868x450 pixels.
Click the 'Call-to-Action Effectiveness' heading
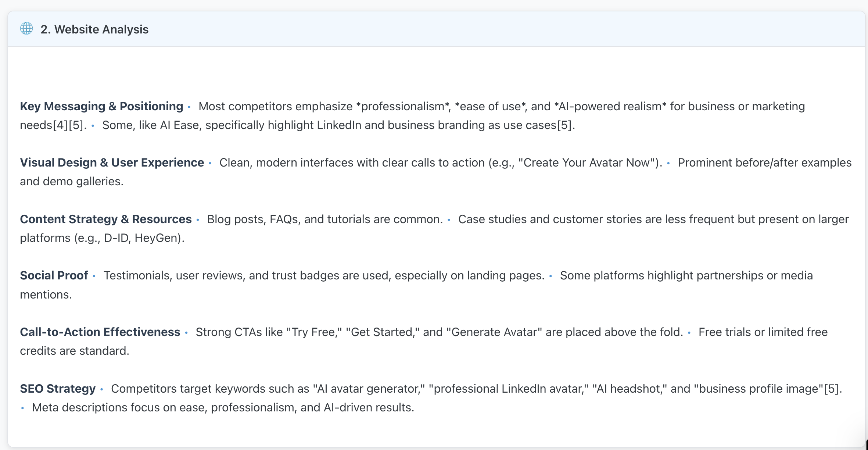pos(100,332)
